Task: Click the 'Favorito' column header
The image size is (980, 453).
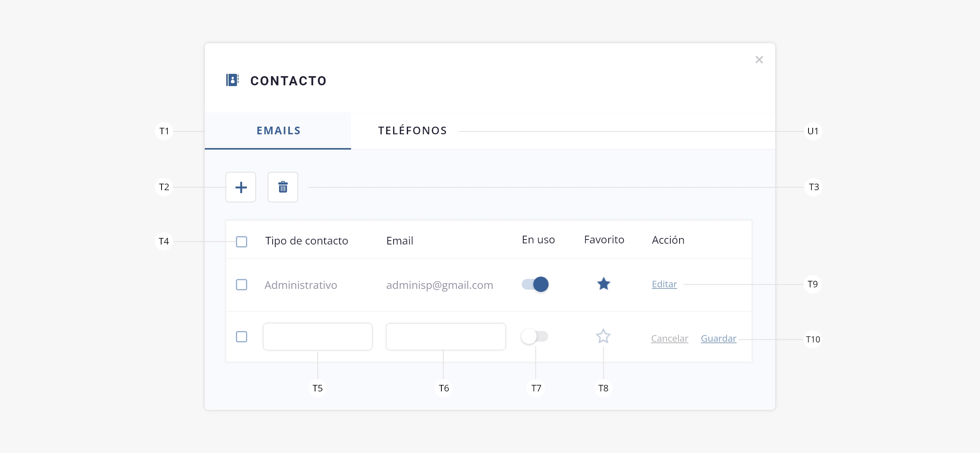Action: 604,240
